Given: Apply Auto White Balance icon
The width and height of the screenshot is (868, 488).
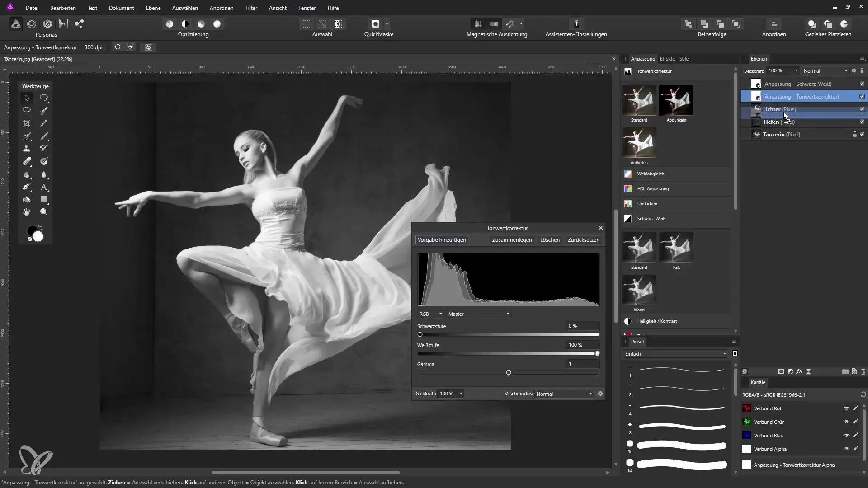Looking at the screenshot, I should pos(217,24).
